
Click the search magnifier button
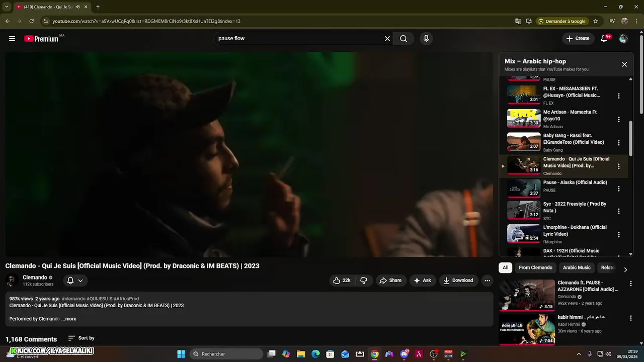pos(404,38)
